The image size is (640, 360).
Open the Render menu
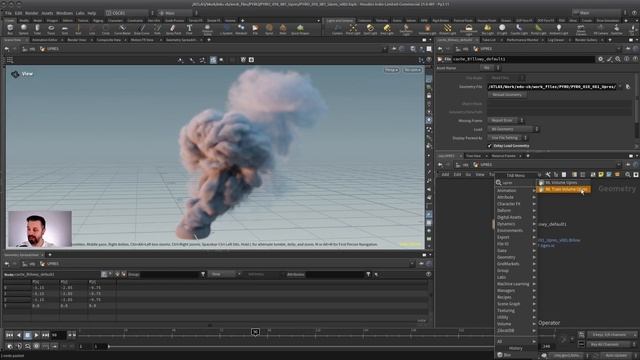tap(31, 13)
